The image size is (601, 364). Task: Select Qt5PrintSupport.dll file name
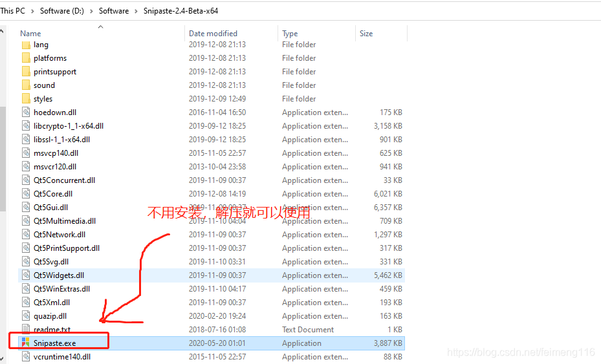tap(67, 248)
